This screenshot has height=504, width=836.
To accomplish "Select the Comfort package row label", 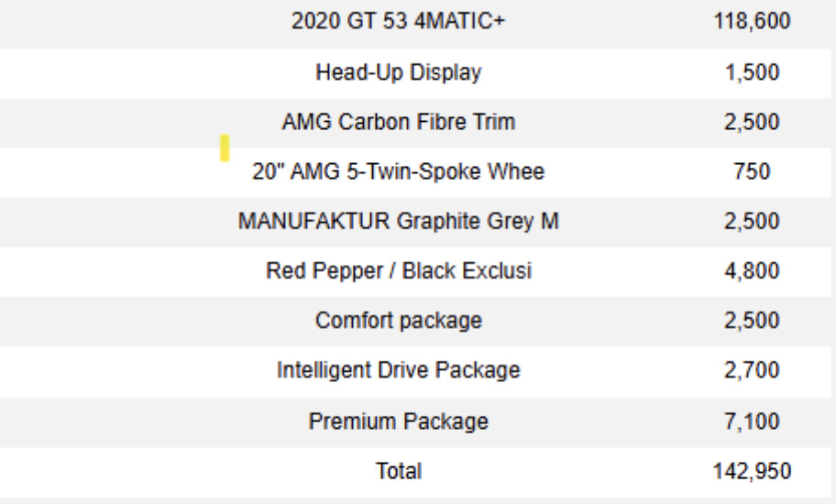I will click(398, 321).
